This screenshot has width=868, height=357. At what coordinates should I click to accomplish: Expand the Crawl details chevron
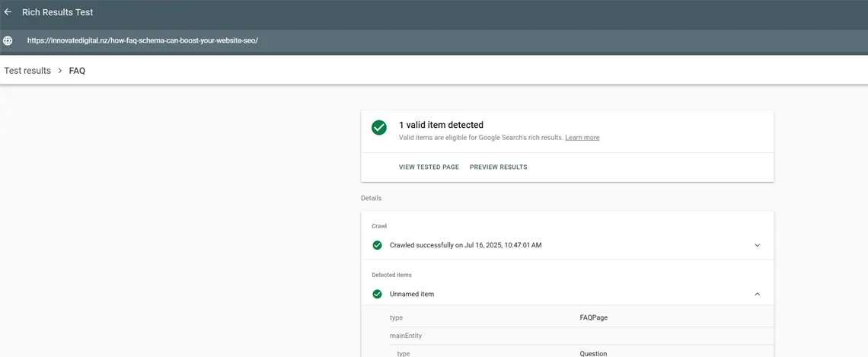pos(757,245)
